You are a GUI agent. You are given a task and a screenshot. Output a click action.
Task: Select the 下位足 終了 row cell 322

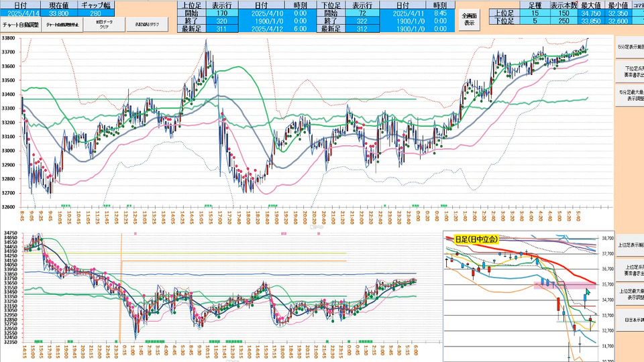(362, 21)
